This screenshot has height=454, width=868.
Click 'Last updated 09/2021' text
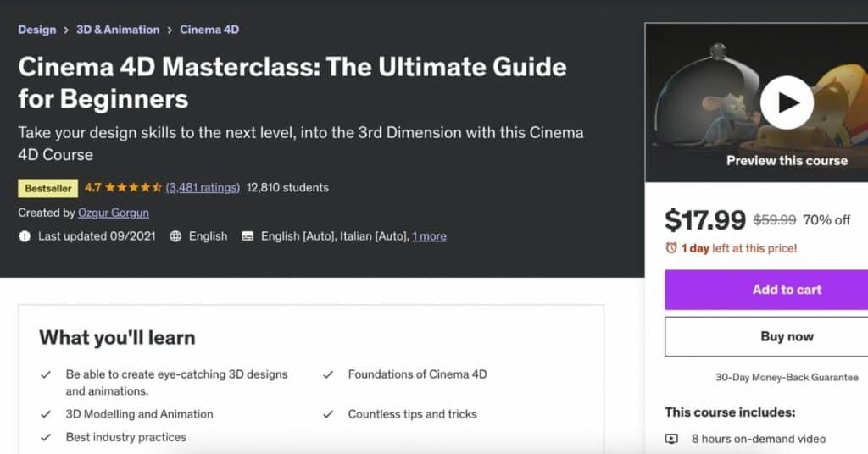(97, 236)
